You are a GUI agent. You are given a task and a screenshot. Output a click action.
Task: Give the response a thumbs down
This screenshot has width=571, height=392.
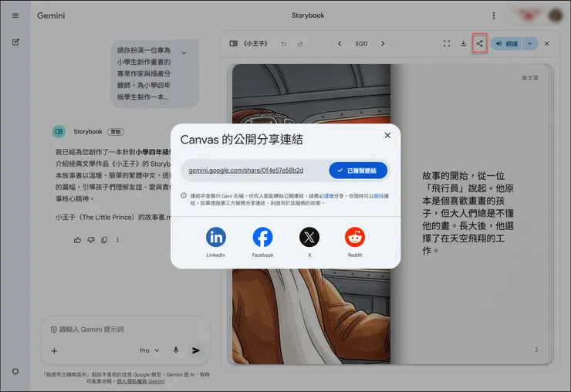click(91, 240)
